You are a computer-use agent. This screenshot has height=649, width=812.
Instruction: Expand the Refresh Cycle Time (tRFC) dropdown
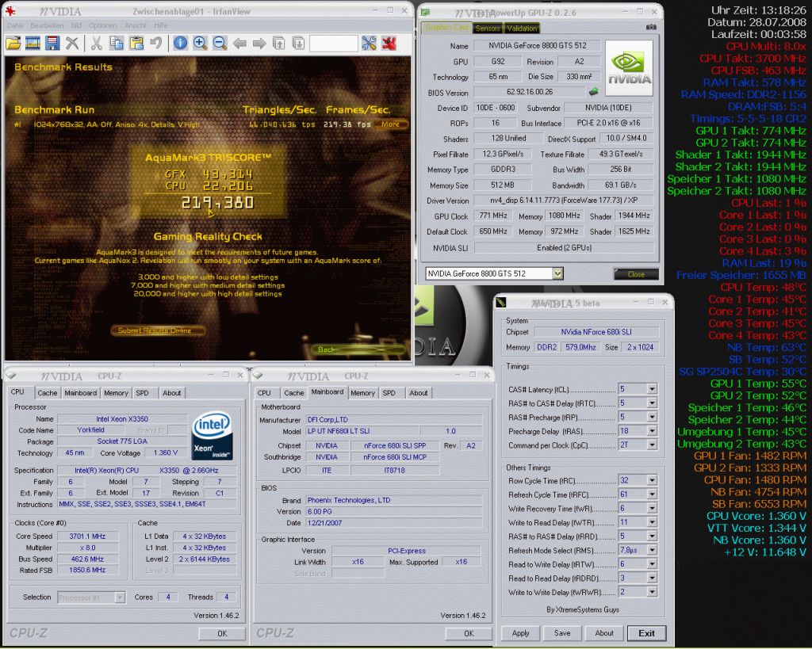(x=652, y=494)
